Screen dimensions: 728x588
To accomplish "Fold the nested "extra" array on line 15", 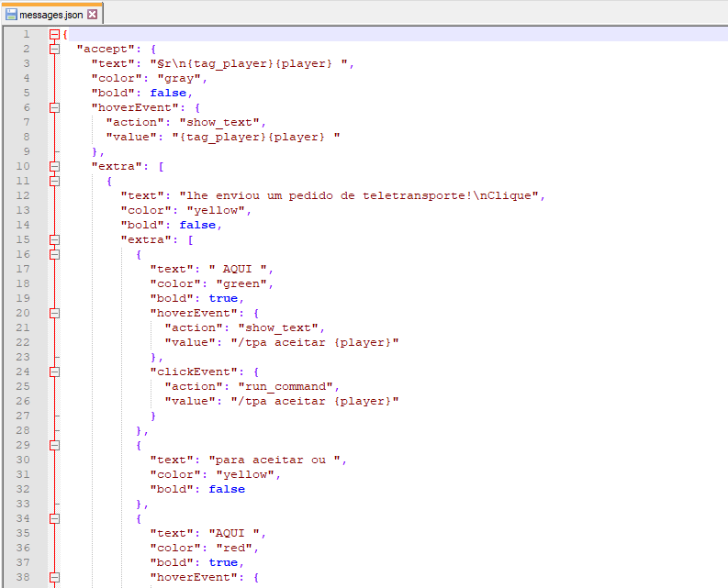I will coord(54,239).
